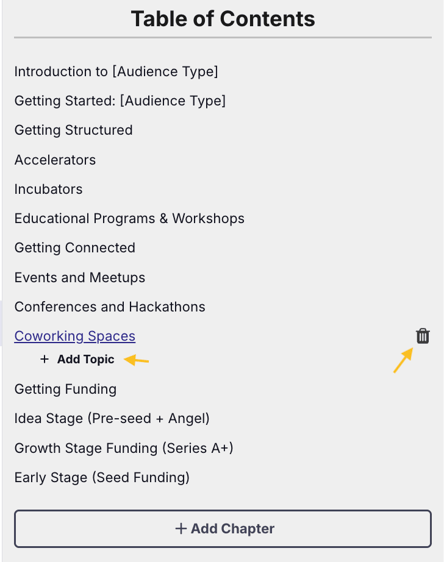Open the Coworking Spaces chapter link
This screenshot has width=444, height=562.
75,336
